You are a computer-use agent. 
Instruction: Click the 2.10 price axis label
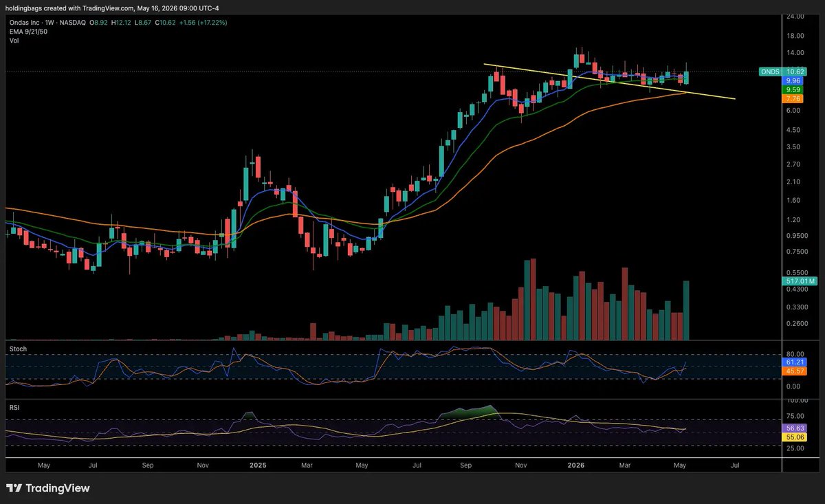(x=793, y=182)
